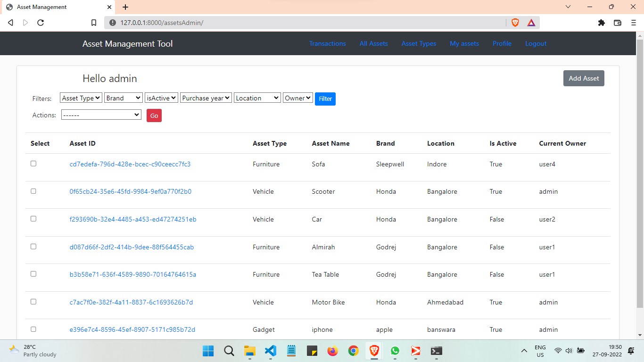Open asset e396e7c4-8596-45ef-8907-5171c985b72d
Viewport: 644px width, 362px height.
132,329
